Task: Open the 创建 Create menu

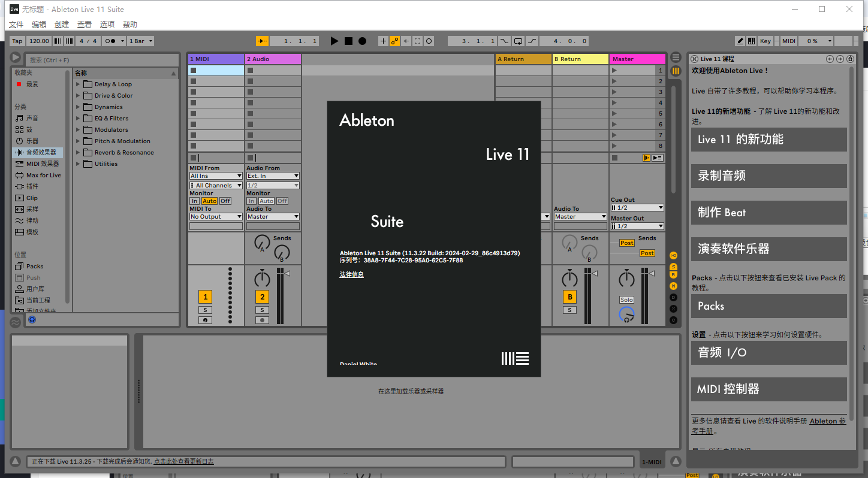Action: [x=62, y=25]
